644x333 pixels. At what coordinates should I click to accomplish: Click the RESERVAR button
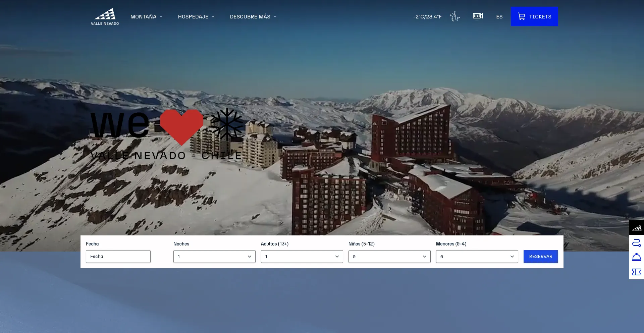coord(541,257)
